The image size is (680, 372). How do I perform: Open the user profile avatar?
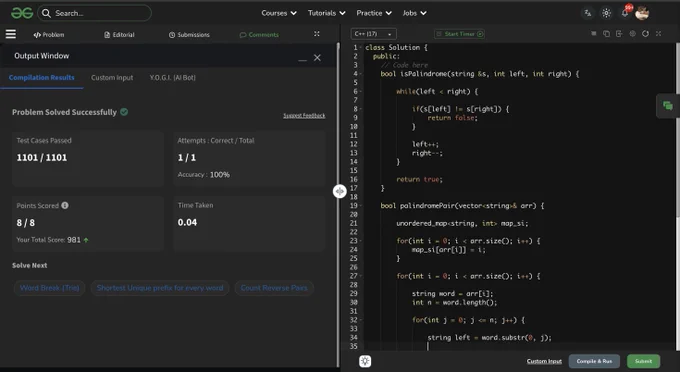coord(642,13)
